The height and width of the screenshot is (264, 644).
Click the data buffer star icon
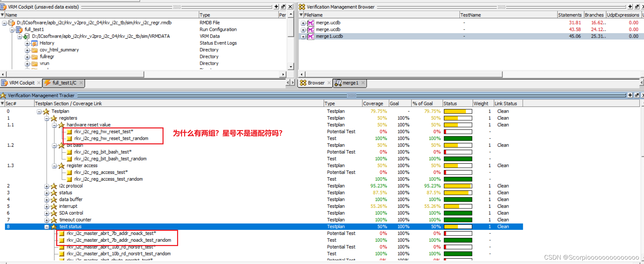54,200
